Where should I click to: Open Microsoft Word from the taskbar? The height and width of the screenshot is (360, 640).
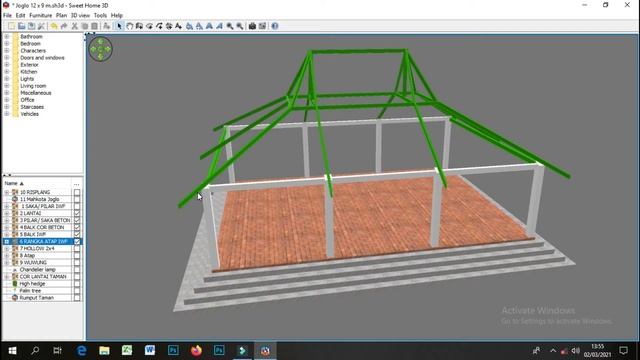click(x=150, y=351)
